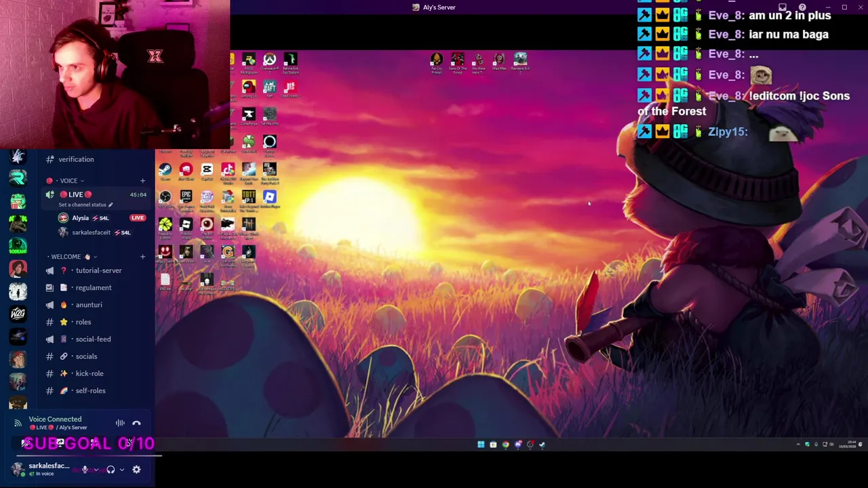
Task: Open the Steam desktop shortcut
Action: pyautogui.click(x=165, y=169)
